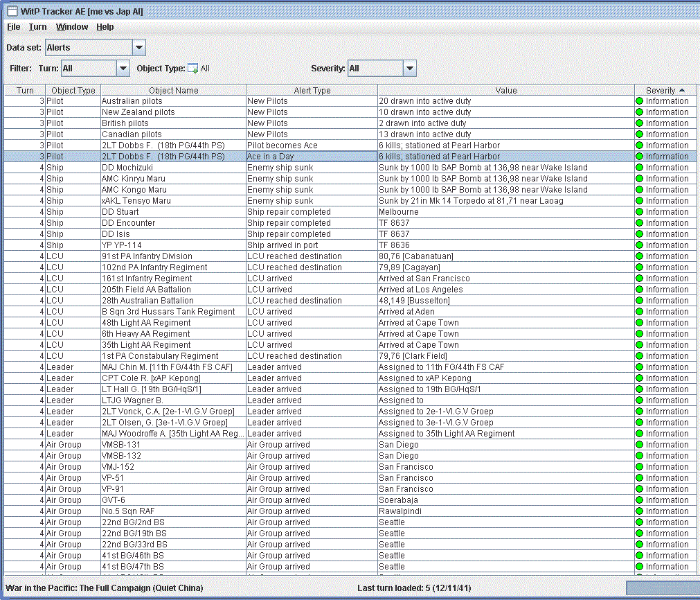
Task: Select the 2LT Olsen, G. leader cell
Action: point(173,422)
